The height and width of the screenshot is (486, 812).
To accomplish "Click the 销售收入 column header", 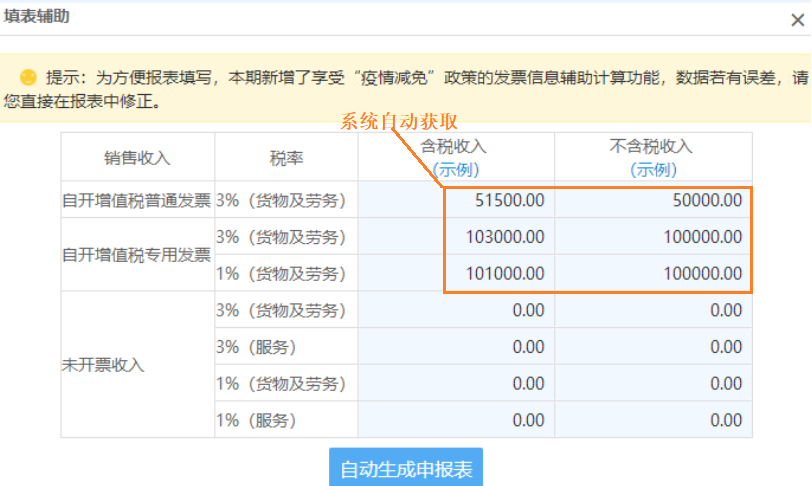I will click(x=137, y=158).
